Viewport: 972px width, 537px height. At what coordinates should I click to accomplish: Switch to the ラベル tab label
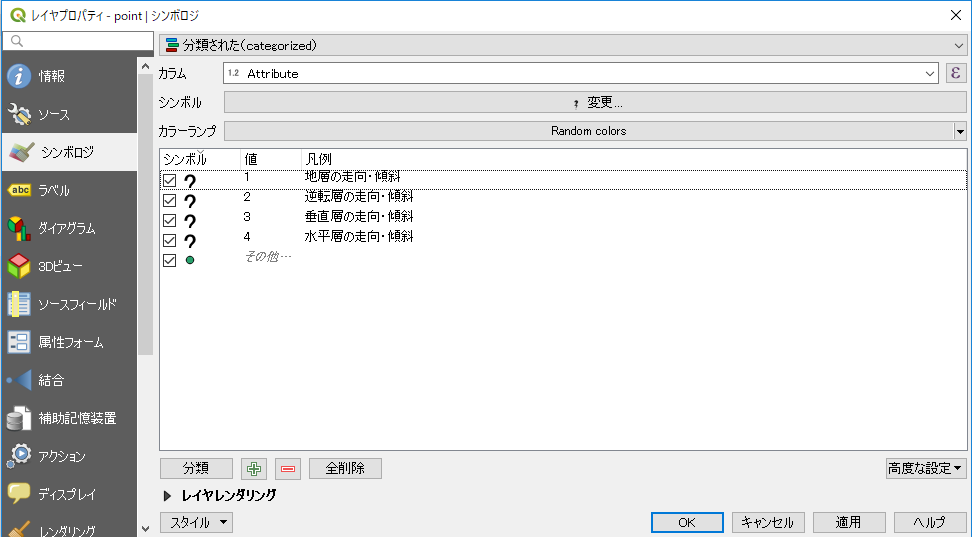[54, 190]
